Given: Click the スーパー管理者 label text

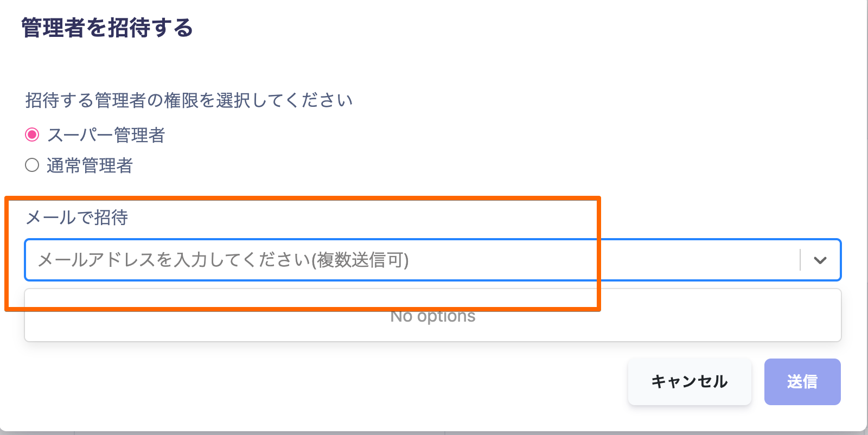Looking at the screenshot, I should (106, 135).
